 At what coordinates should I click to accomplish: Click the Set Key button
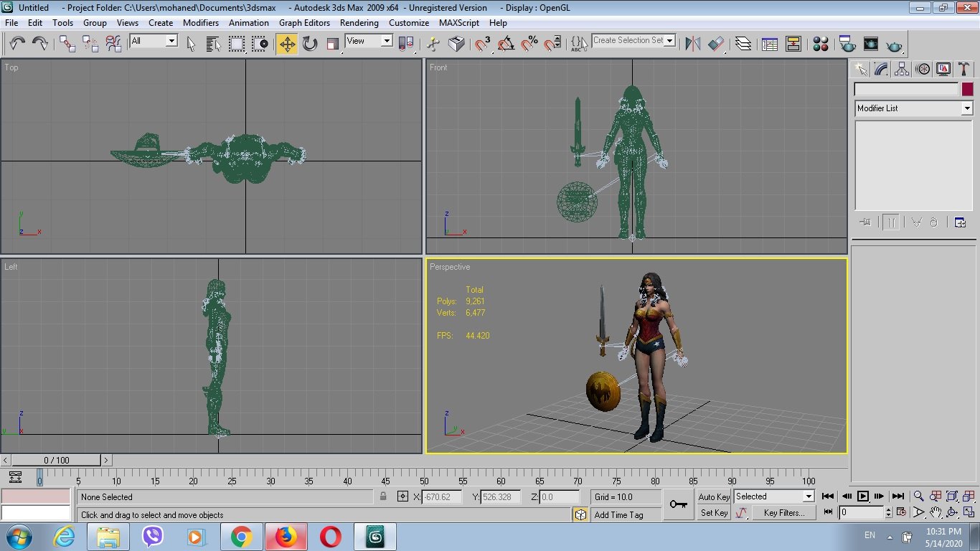point(712,513)
